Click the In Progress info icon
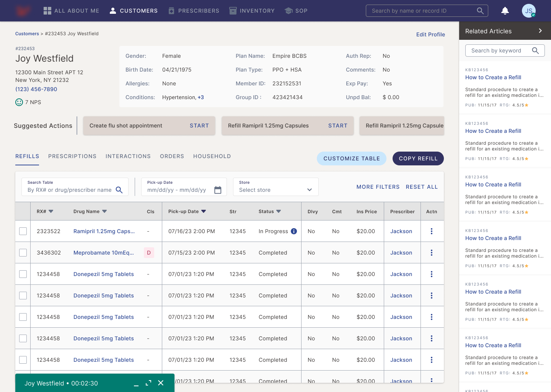 [x=294, y=231]
